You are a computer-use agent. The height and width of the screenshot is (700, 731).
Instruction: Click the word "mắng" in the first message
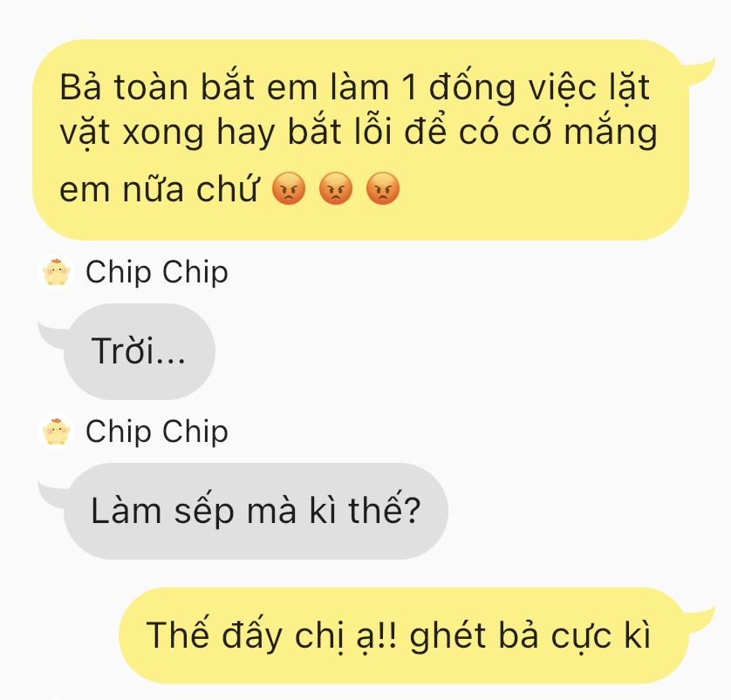pyautogui.click(x=611, y=132)
